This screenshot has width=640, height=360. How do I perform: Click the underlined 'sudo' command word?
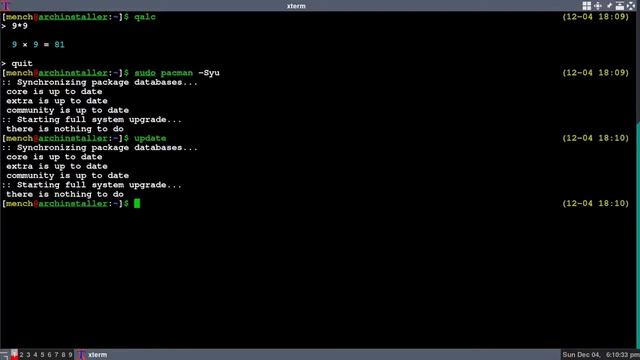tap(145, 73)
